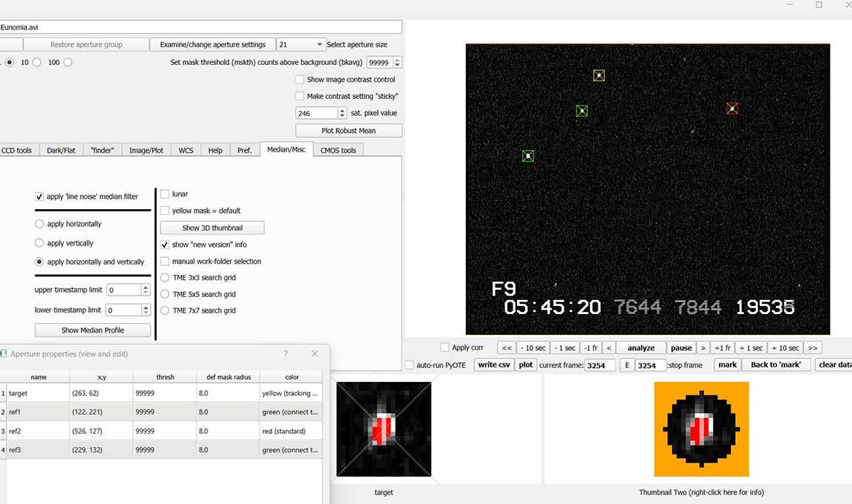852x504 pixels.
Task: Toggle 'line noise' median filter checkbox
Action: (39, 197)
